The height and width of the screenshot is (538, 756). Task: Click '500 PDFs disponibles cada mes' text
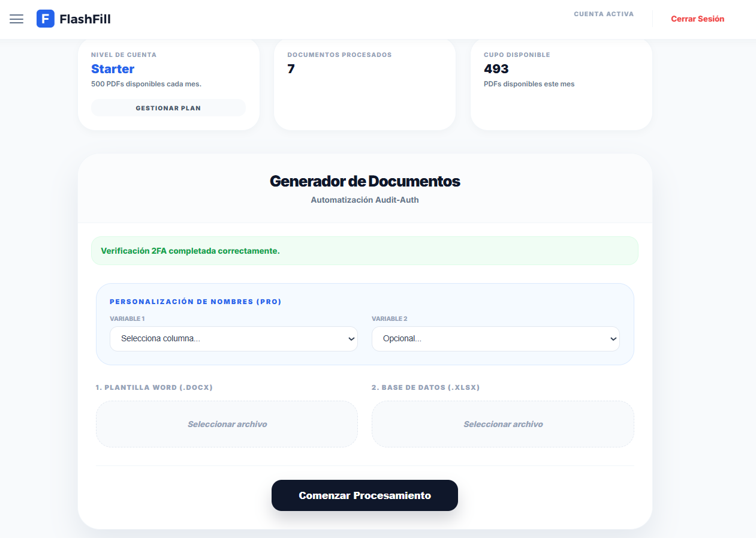pos(146,84)
